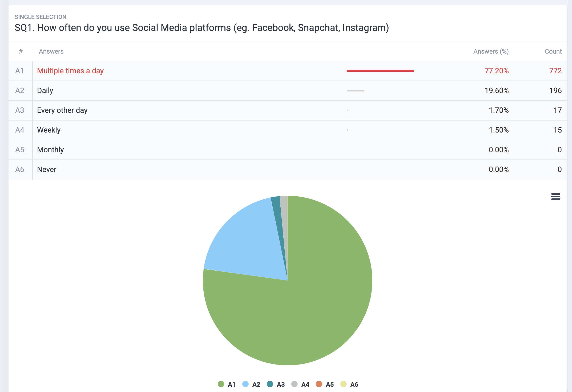Click the SINGLE SELECTION label
572x392 pixels.
tap(40, 17)
